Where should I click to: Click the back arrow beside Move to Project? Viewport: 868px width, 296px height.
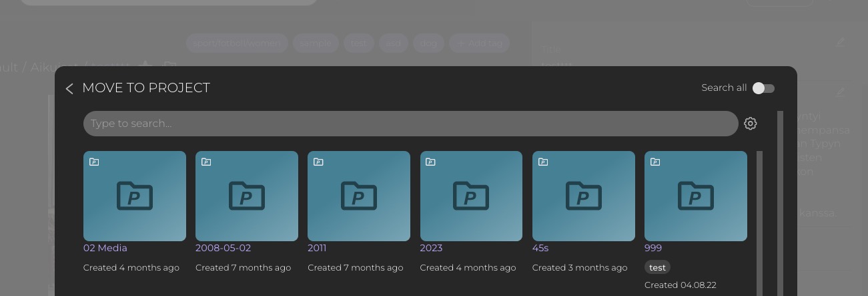pyautogui.click(x=69, y=89)
